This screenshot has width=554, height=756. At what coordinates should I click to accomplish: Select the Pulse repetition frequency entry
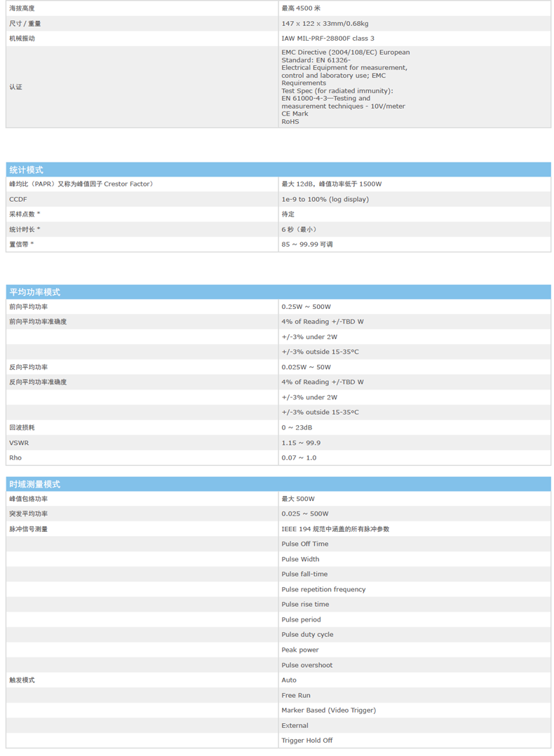(323, 589)
